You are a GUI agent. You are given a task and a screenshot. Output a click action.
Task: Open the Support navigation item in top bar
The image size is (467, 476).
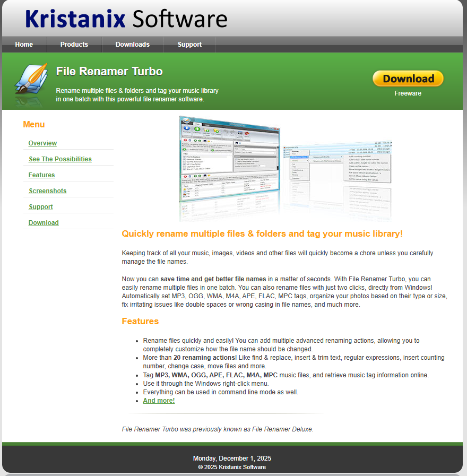tap(189, 45)
